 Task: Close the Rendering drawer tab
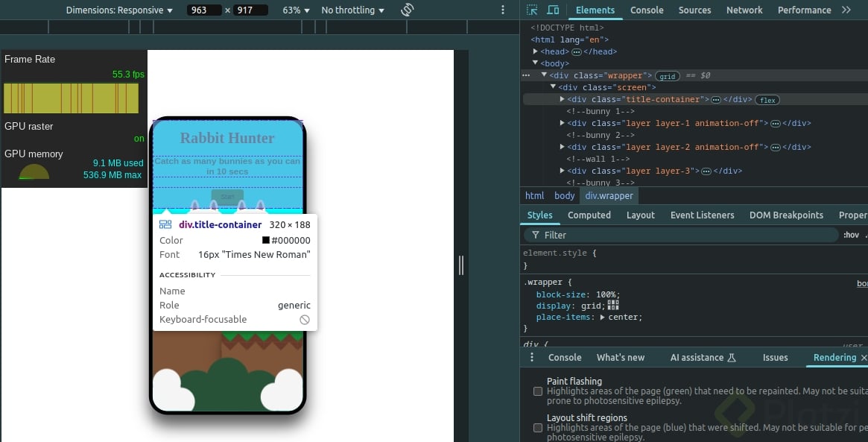(864, 358)
